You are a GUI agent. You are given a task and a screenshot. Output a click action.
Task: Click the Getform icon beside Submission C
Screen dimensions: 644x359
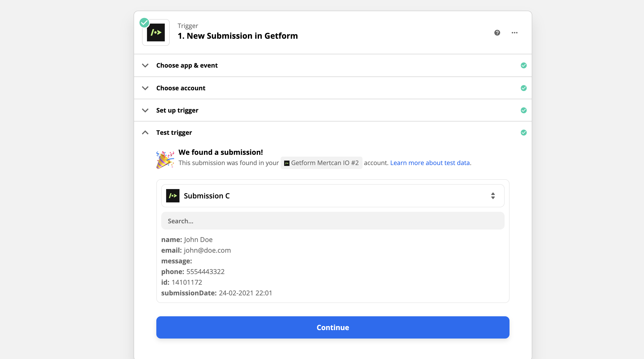click(173, 196)
